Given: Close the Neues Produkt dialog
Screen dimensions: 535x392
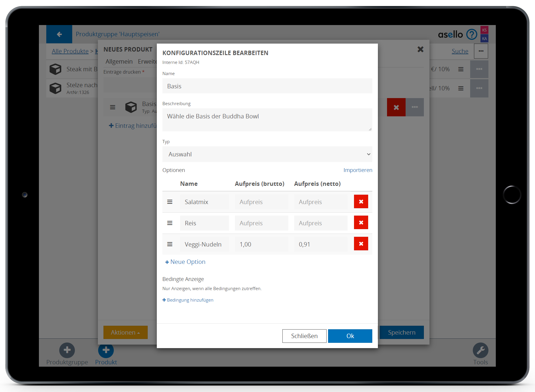Looking at the screenshot, I should click(420, 49).
